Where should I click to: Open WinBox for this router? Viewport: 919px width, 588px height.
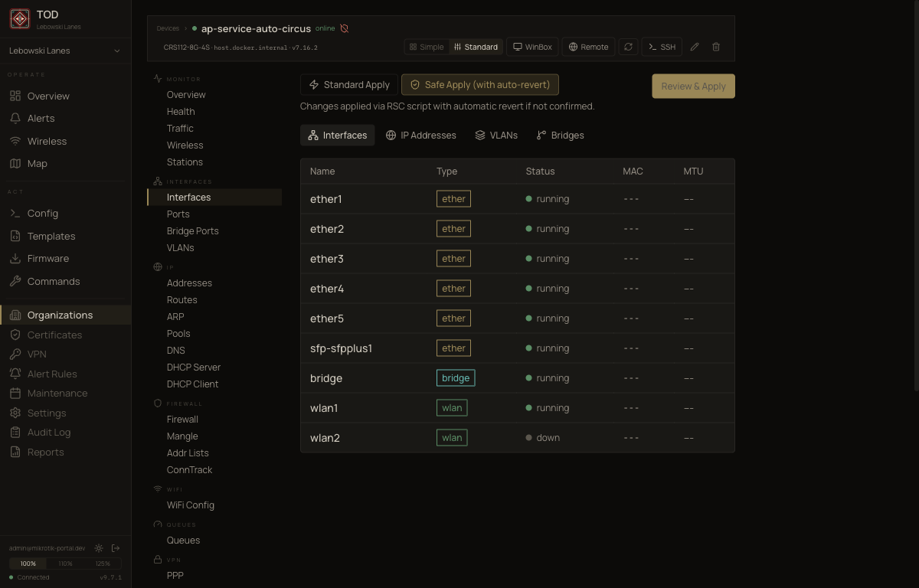tap(532, 47)
